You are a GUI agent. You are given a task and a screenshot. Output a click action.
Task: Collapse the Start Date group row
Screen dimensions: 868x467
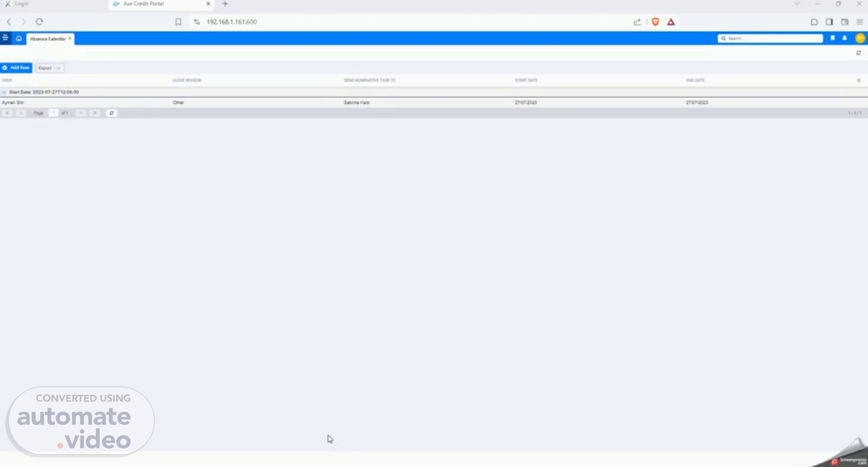click(x=4, y=92)
